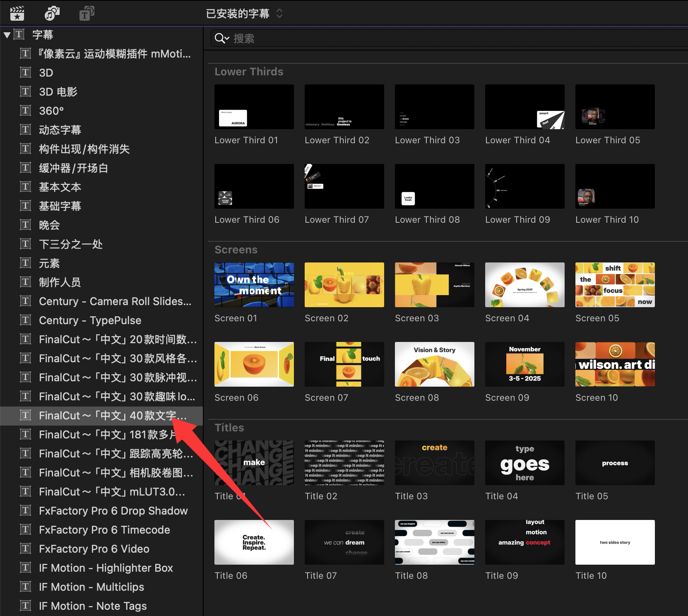
Task: Click the title icon beside 3D category
Action: point(26,72)
